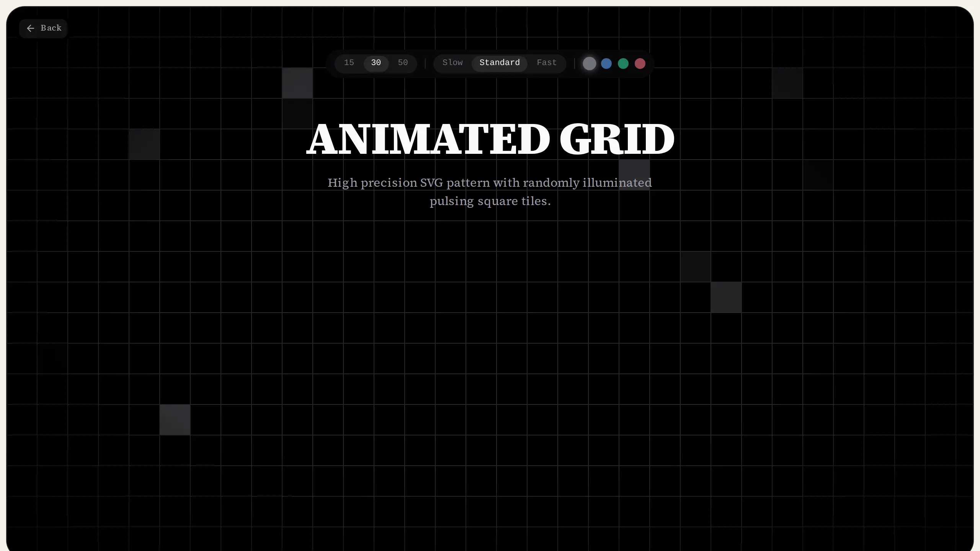Select the Standard speed option
The image size is (980, 551).
click(500, 63)
